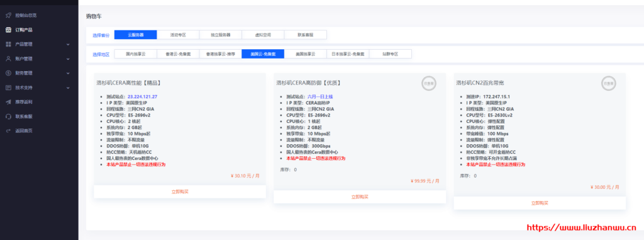This screenshot has width=644, height=240.
Task: Open 推荐返利 paper plane icon
Action: coord(8,101)
